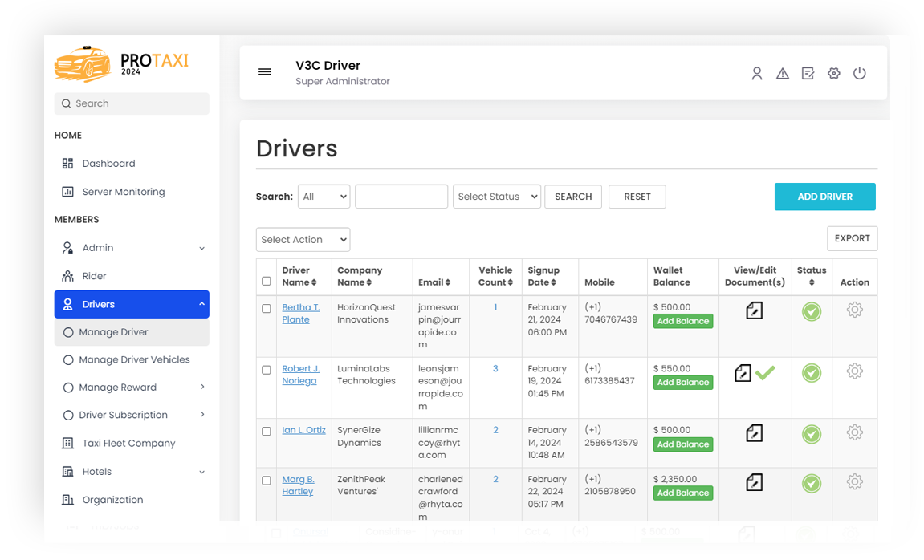Click the power logout icon
The height and width of the screenshot is (560, 924).
[x=859, y=73]
